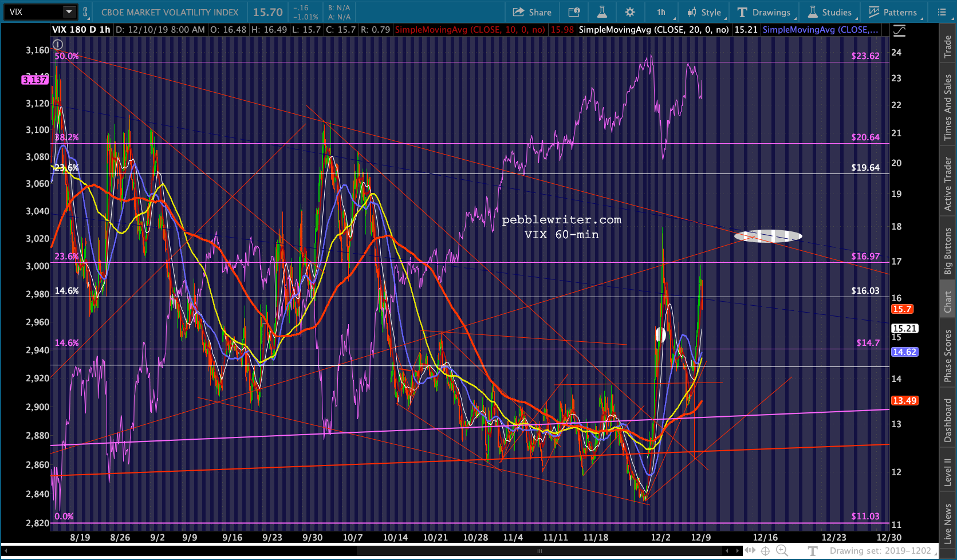
Task: Open chart settings gear icon
Action: (630, 12)
